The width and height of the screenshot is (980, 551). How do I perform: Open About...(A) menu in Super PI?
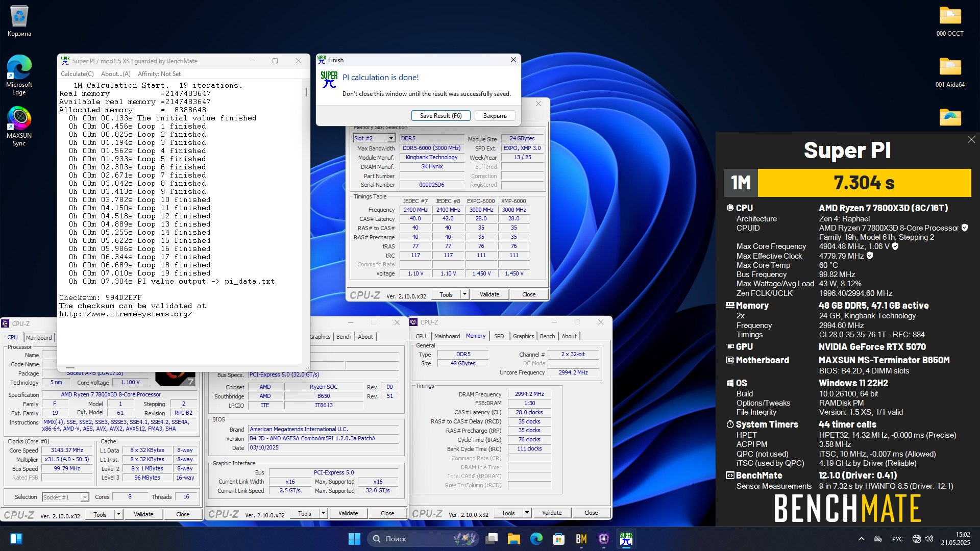[x=116, y=74]
